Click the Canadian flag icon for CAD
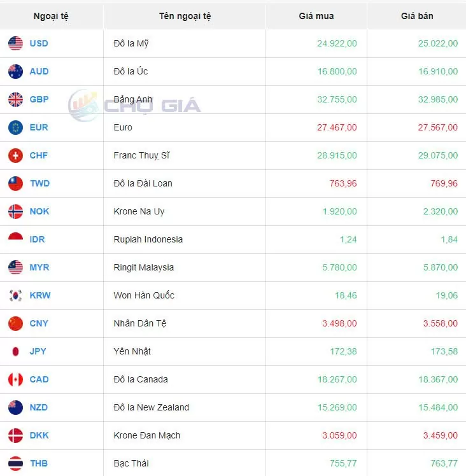Screen dimensions: 466x476 click(x=15, y=379)
